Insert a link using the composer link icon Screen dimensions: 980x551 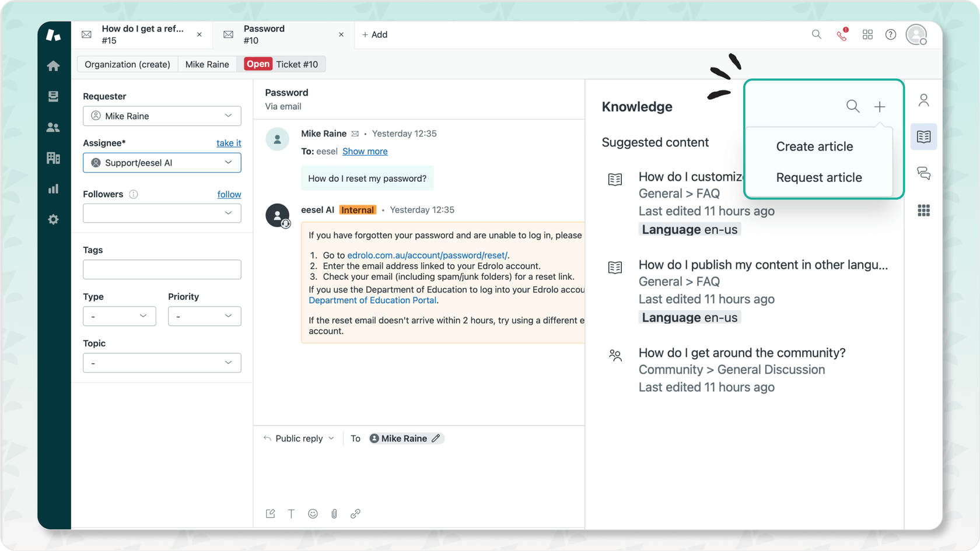355,514
